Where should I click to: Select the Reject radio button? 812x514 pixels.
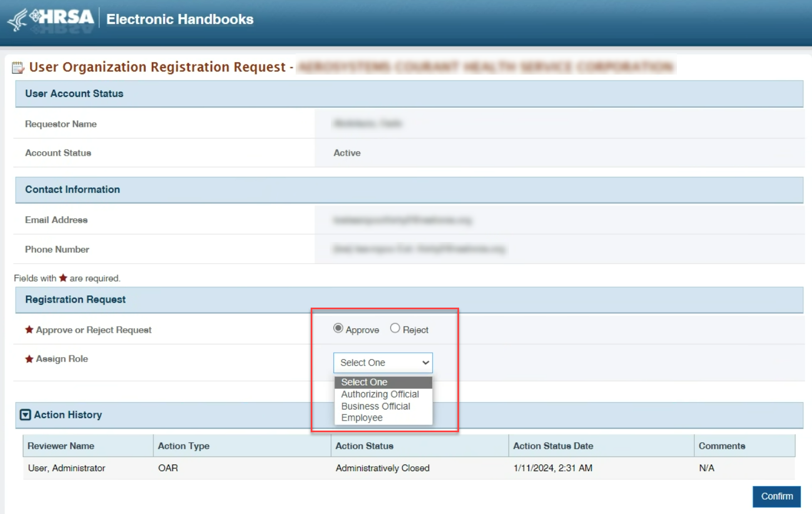[395, 328]
